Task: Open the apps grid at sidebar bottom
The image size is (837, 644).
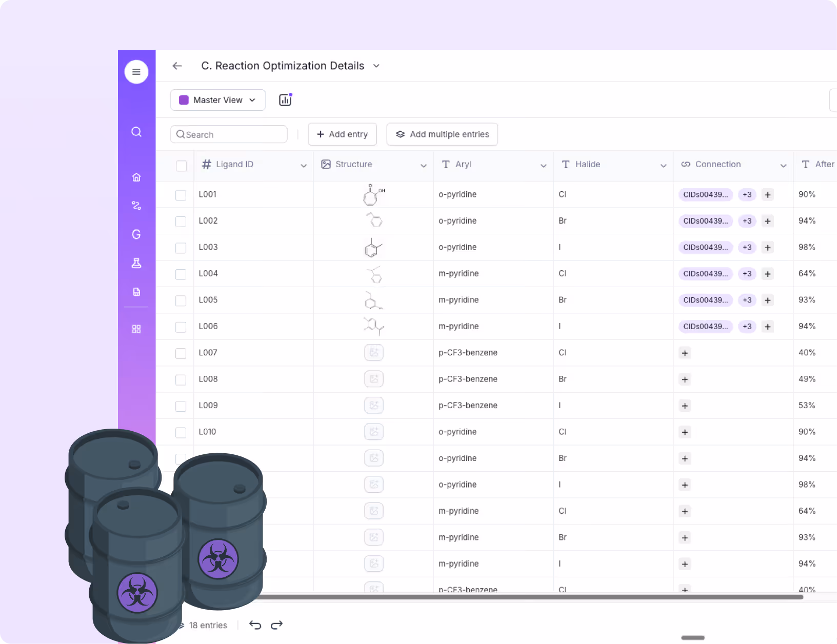Action: pyautogui.click(x=136, y=329)
